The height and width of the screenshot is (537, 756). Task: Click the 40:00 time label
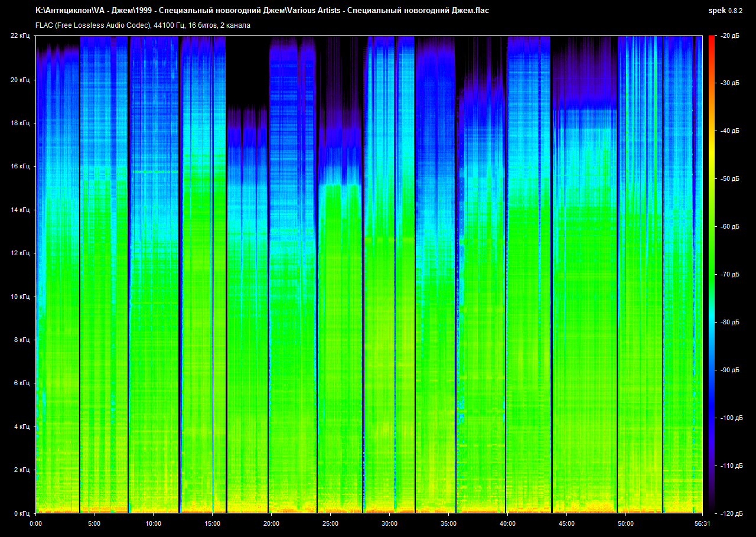click(x=507, y=523)
